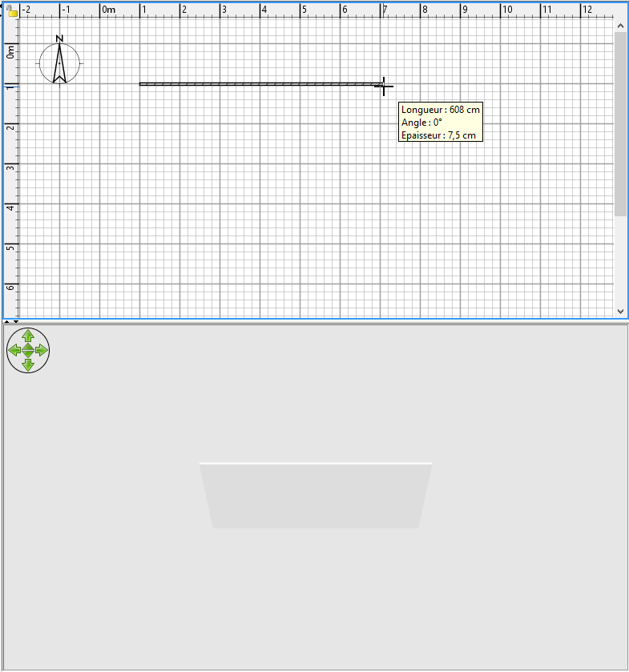Click the "6" mark on vertical ruler

click(10, 288)
